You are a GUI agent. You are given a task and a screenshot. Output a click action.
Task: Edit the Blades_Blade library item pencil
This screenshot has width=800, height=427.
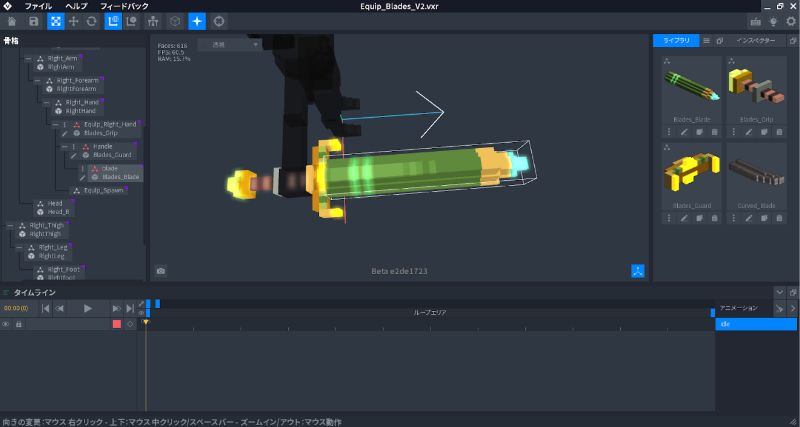[x=684, y=132]
